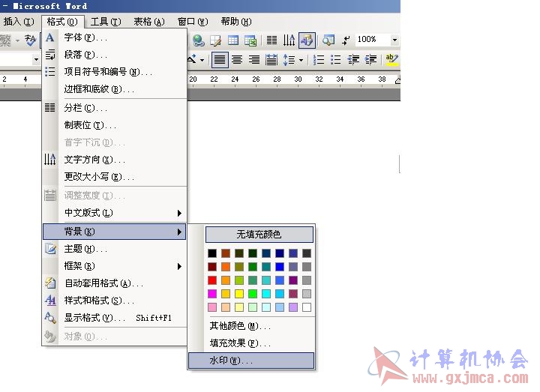Open the Tabs (制表位) entry
540x392 pixels.
pyautogui.click(x=114, y=125)
